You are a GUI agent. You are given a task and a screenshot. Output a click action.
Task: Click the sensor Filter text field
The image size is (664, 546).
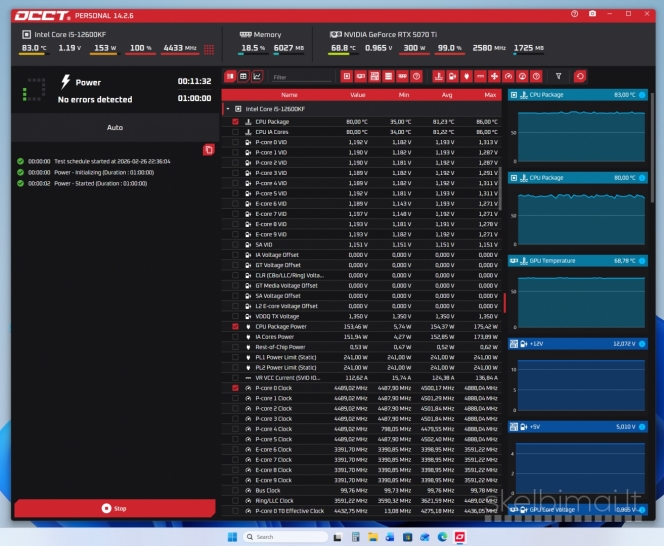click(301, 77)
